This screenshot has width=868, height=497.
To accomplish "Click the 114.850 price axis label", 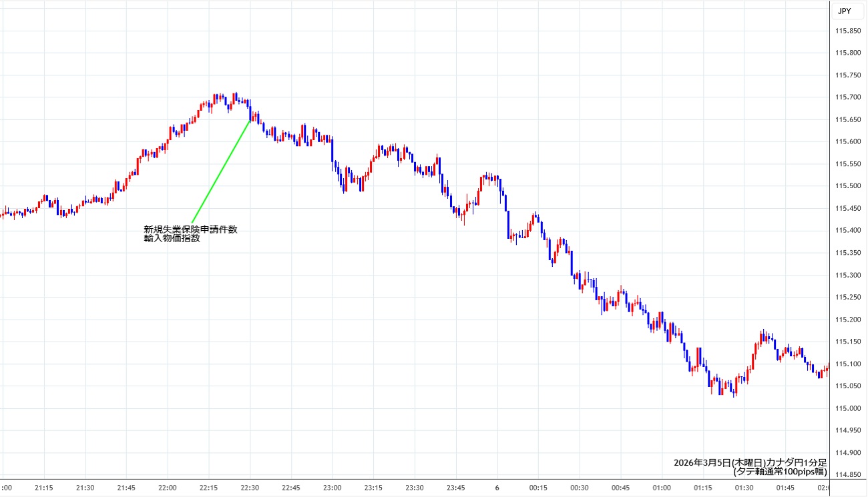I will (847, 475).
